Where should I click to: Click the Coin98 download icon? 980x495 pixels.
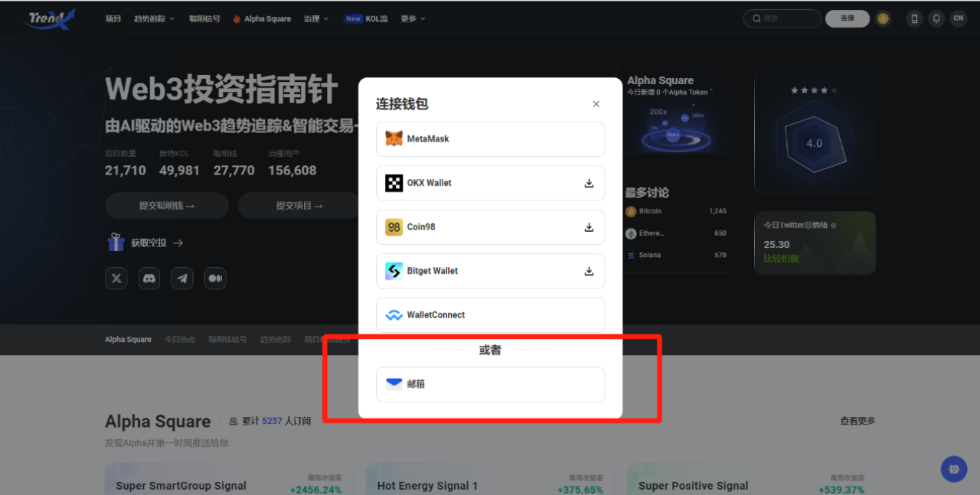coord(589,227)
